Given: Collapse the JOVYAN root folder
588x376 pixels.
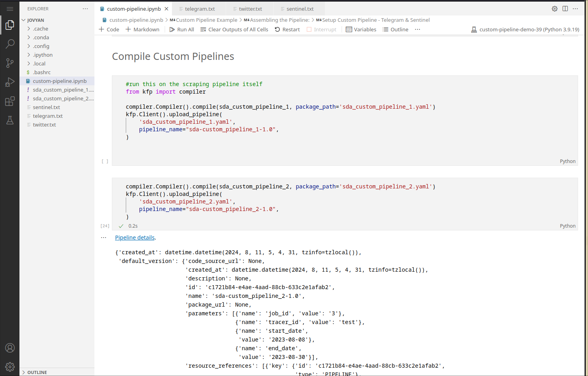Looking at the screenshot, I should pos(57,20).
